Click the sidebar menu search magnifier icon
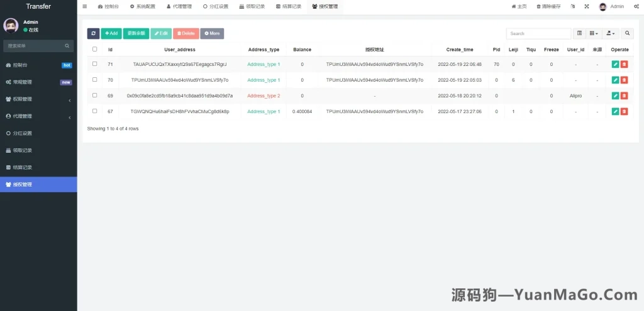Image resolution: width=644 pixels, height=311 pixels. (67, 46)
